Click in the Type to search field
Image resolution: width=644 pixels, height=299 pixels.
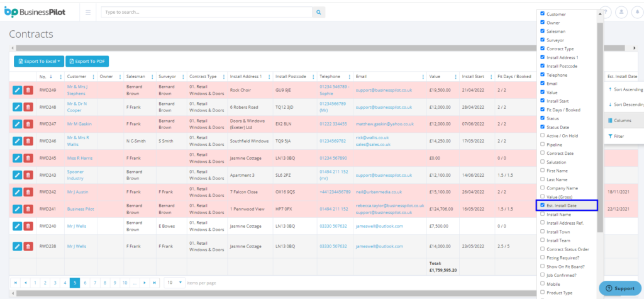(x=206, y=12)
